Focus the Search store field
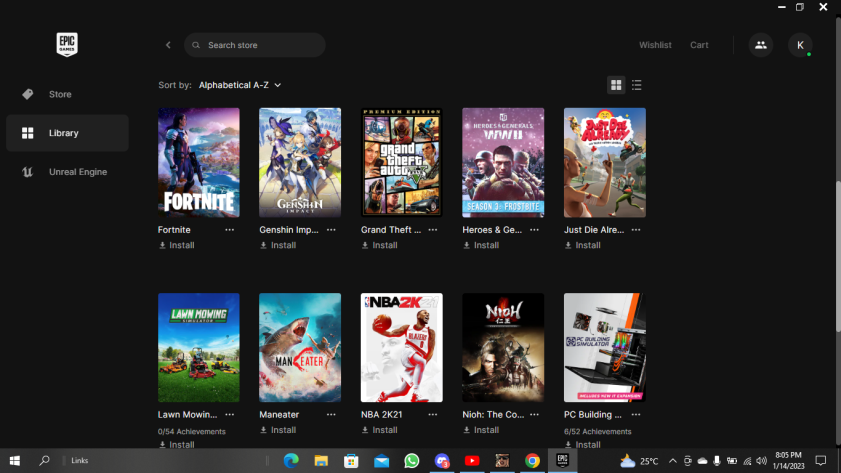This screenshot has height=473, width=841. point(255,45)
